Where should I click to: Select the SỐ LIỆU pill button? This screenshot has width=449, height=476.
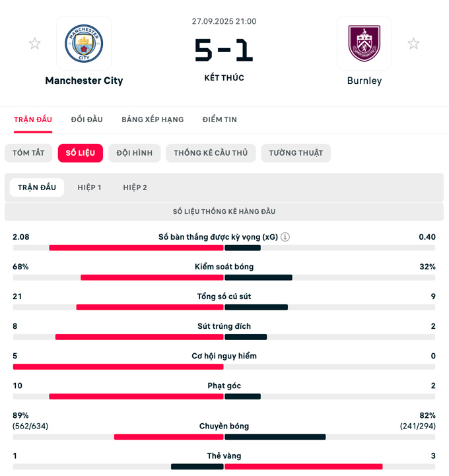click(81, 153)
